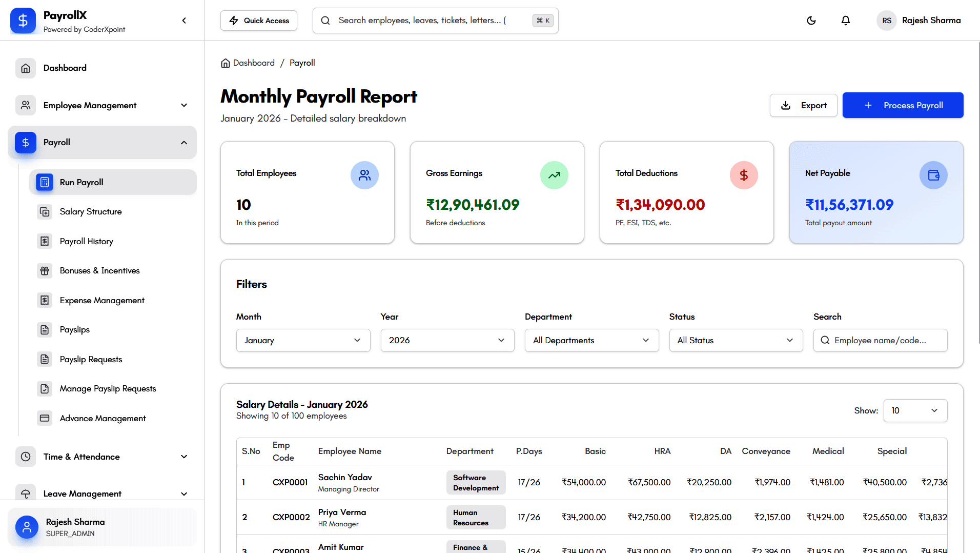Image resolution: width=980 pixels, height=553 pixels.
Task: Click the Export button
Action: click(x=803, y=105)
